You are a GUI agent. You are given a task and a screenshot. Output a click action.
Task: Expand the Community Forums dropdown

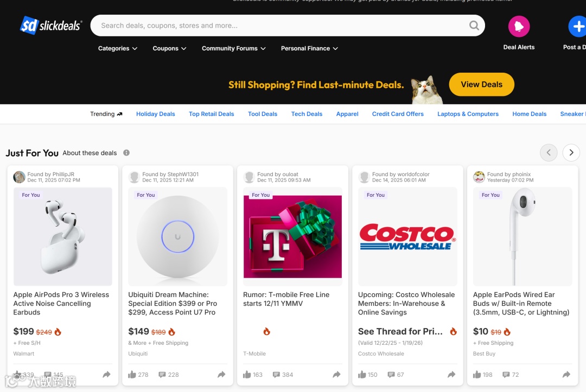click(233, 49)
